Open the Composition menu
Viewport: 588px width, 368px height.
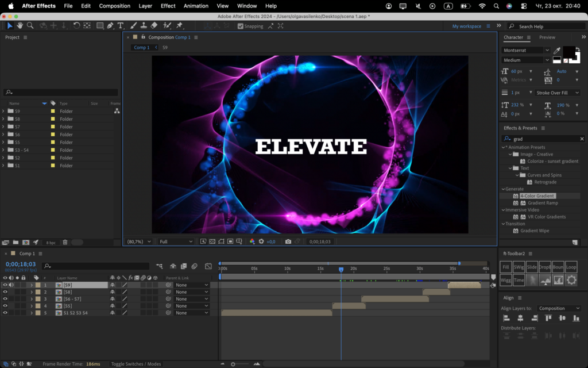(x=114, y=6)
